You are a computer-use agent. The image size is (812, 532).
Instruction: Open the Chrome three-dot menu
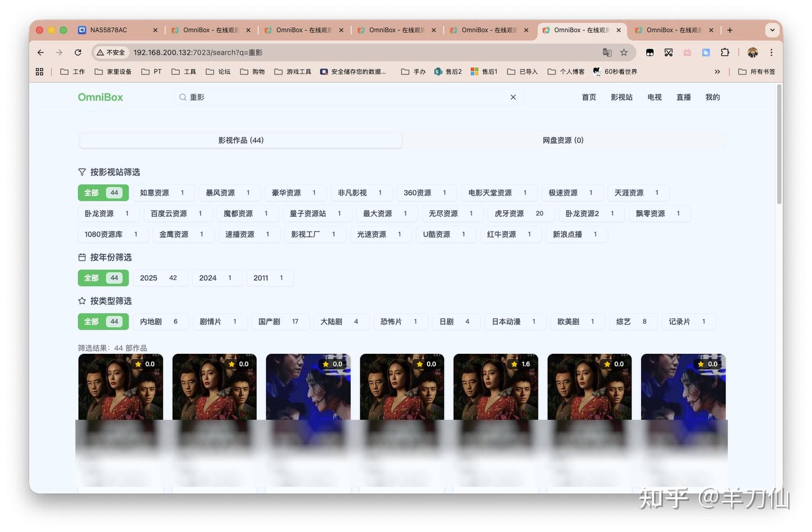771,52
